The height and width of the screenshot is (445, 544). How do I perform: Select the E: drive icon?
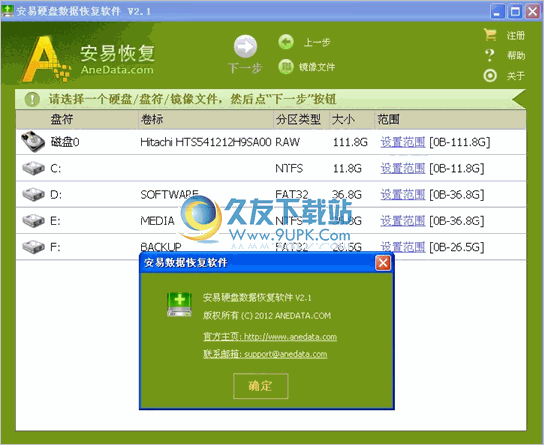33,221
